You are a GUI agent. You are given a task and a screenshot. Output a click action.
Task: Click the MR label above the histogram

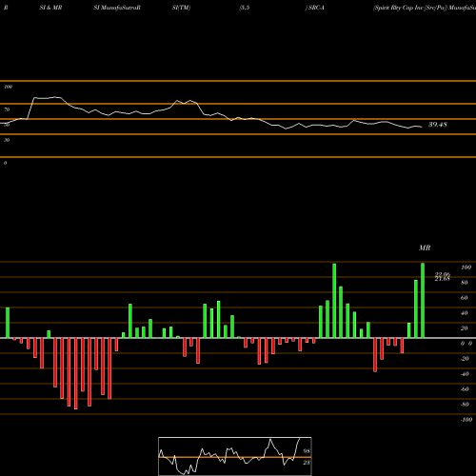click(x=425, y=248)
